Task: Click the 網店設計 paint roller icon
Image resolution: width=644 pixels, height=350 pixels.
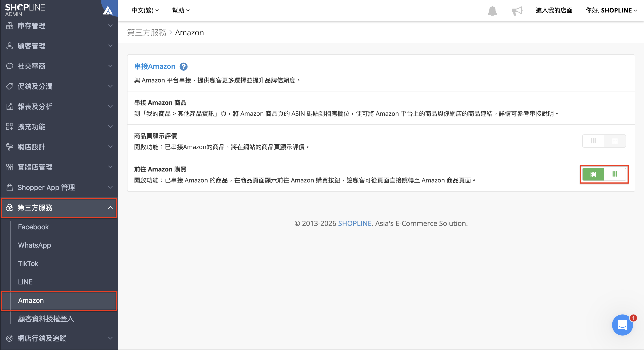Action: pyautogui.click(x=9, y=147)
